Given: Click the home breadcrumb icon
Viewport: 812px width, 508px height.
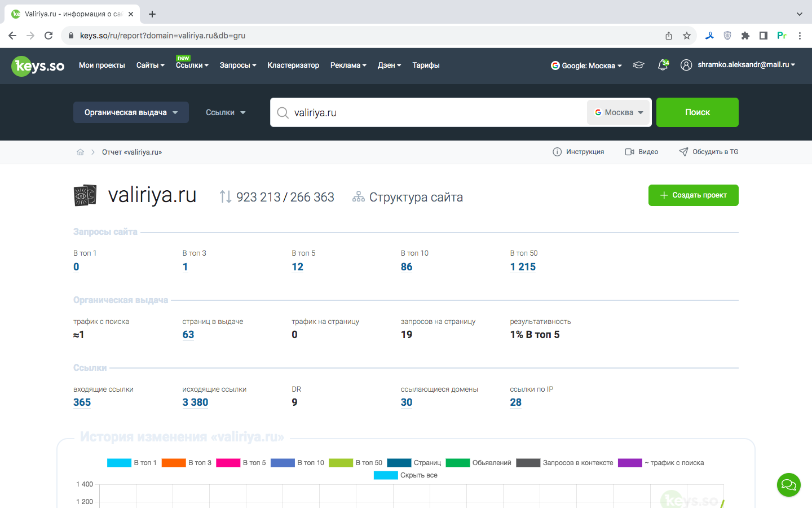Looking at the screenshot, I should click(80, 152).
